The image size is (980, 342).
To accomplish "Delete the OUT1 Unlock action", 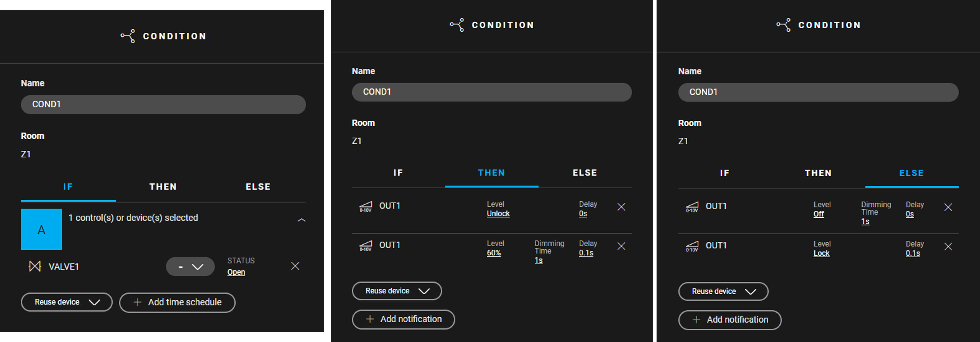I will pyautogui.click(x=621, y=207).
